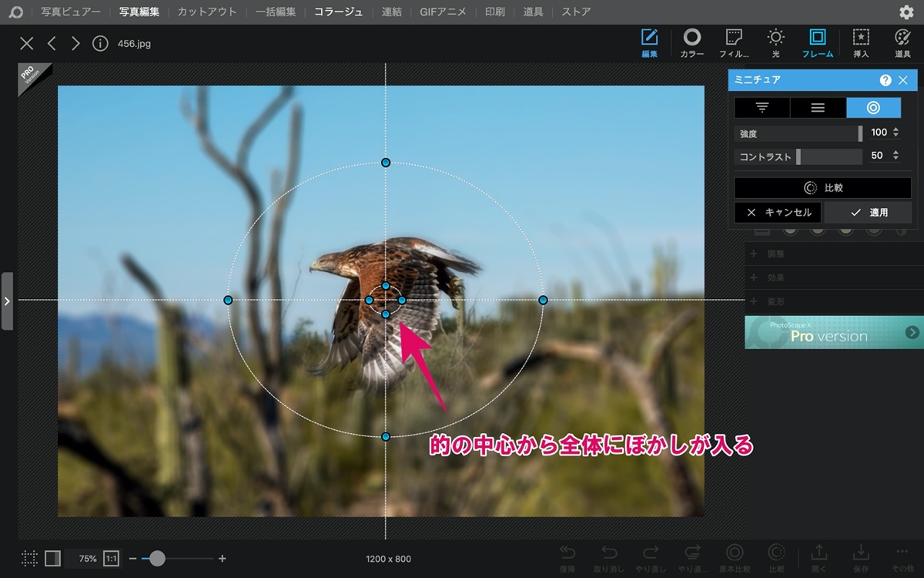Click the zoom in plus icon

pos(223,558)
